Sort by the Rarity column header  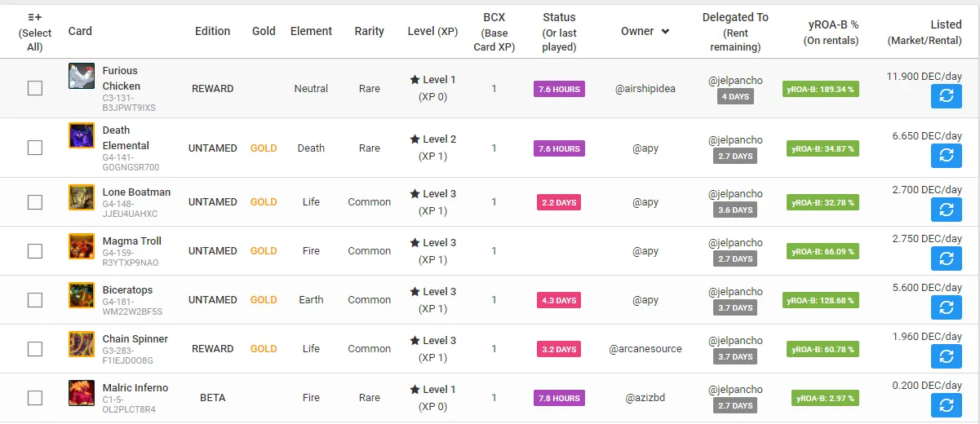click(x=369, y=31)
